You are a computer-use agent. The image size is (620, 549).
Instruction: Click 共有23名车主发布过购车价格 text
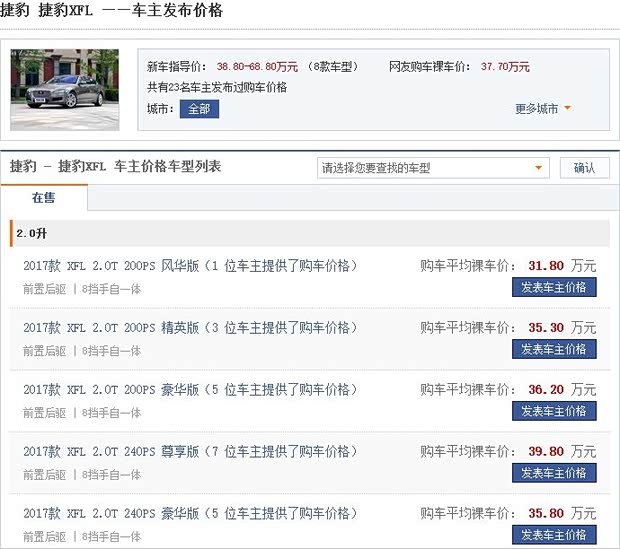217,87
